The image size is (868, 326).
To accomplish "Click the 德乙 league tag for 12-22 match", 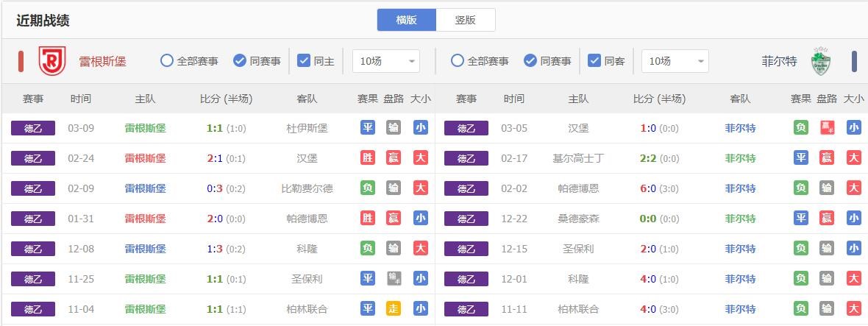I will 466,219.
